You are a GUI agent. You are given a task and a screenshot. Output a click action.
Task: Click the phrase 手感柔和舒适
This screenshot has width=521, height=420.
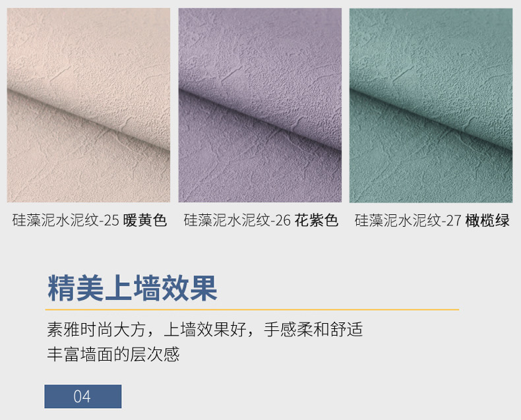tap(313, 329)
